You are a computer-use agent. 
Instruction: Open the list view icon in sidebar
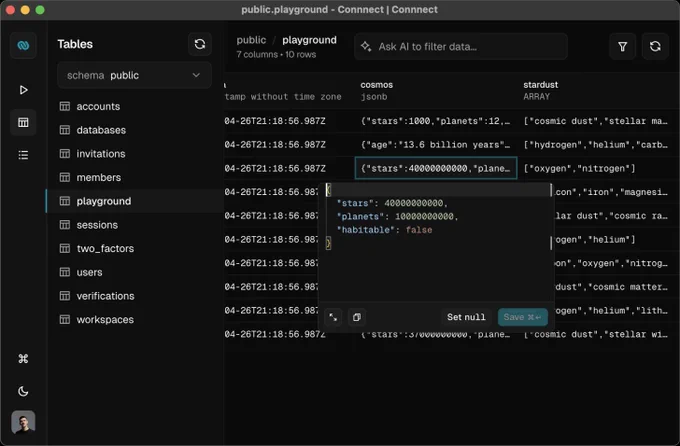[x=23, y=155]
